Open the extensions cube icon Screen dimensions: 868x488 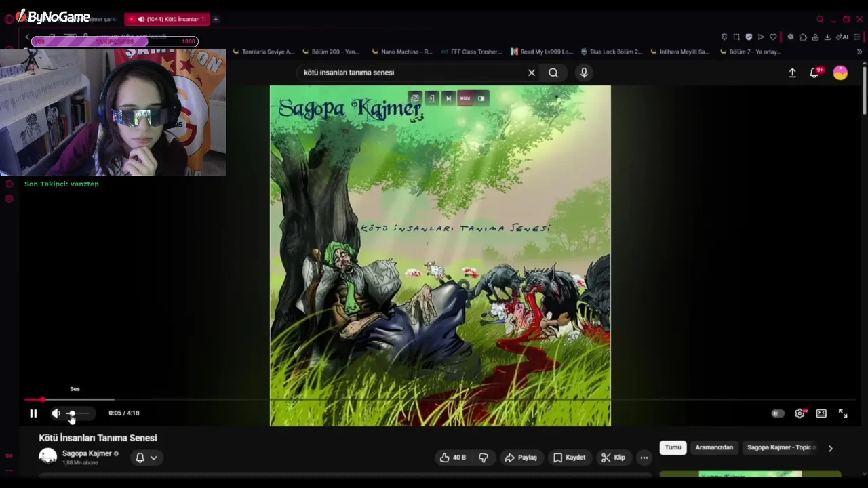pyautogui.click(x=803, y=37)
